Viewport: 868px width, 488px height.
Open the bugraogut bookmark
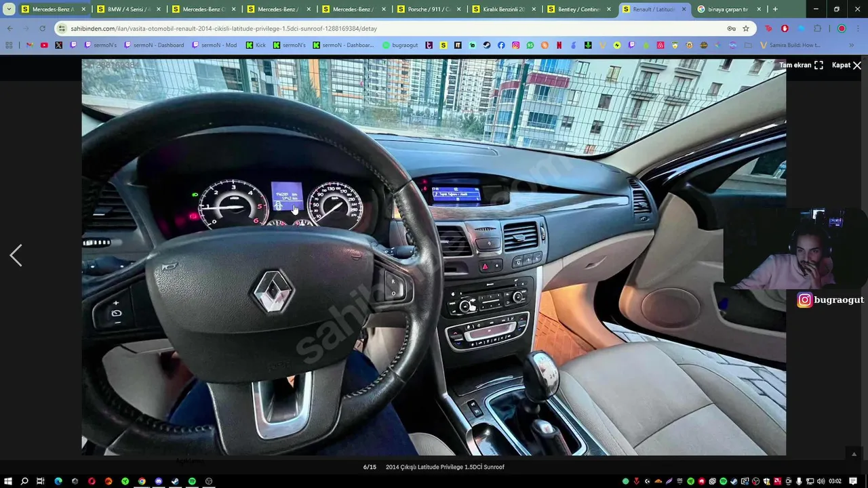(400, 45)
